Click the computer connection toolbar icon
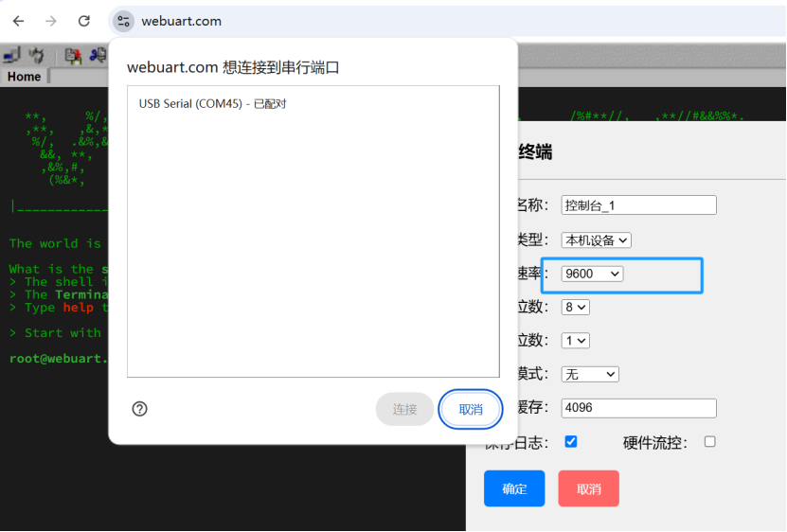Viewport: 787px width, 532px height. 11,55
